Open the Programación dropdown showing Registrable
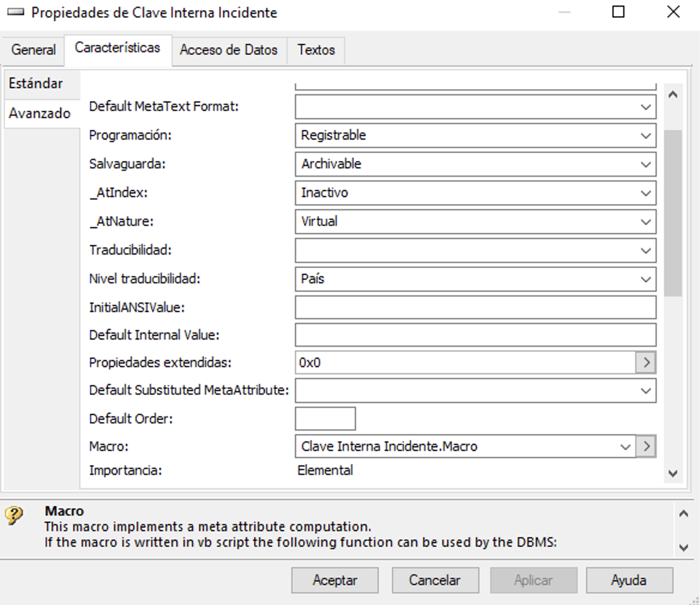 pos(645,135)
